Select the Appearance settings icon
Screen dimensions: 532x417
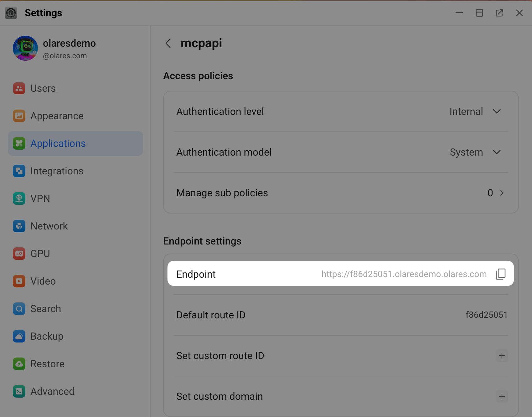point(19,116)
